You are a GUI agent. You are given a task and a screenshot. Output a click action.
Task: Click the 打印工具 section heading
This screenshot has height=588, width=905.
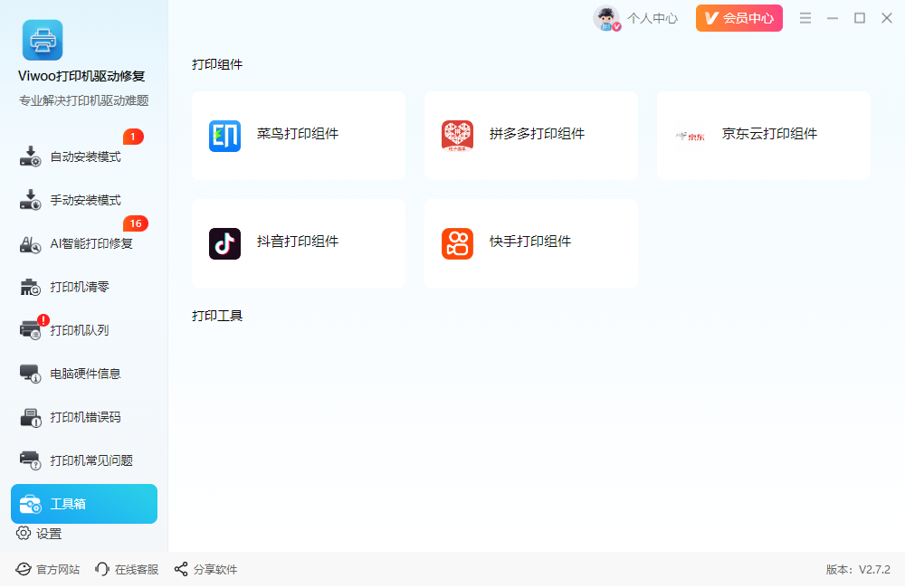point(217,317)
